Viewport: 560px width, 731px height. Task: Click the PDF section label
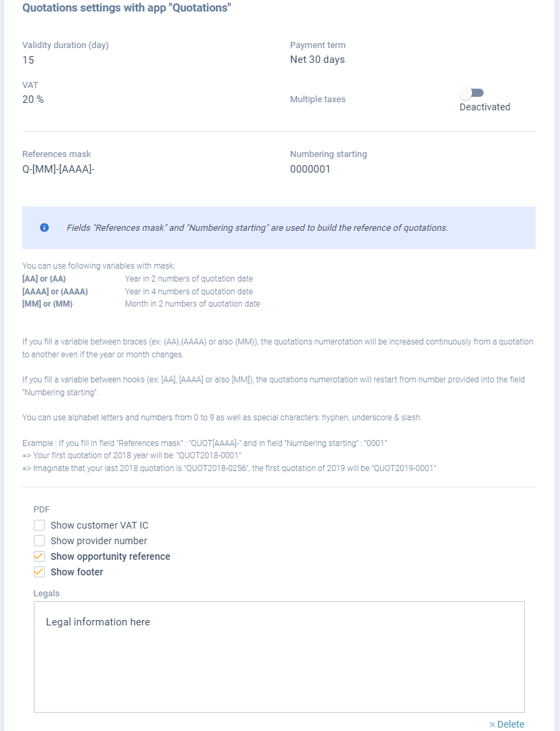pyautogui.click(x=42, y=510)
